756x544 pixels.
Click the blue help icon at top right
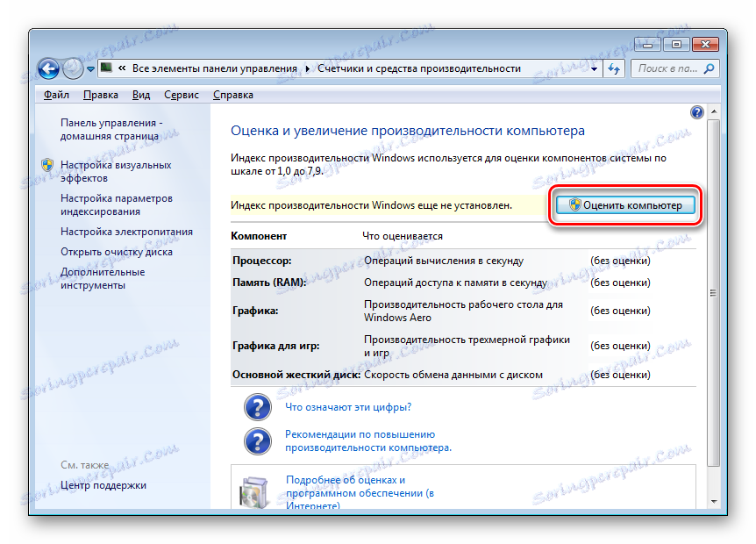696,112
